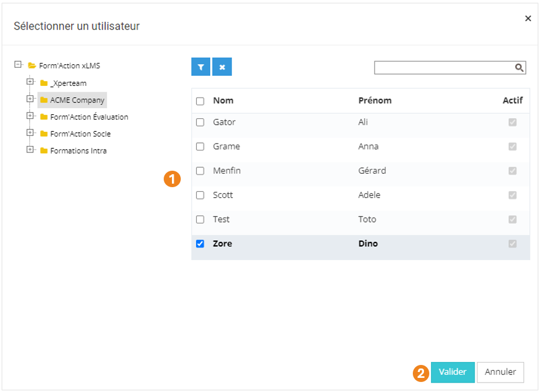Click the blue filter funnel icon
Image resolution: width=540 pixels, height=392 pixels.
pos(201,67)
